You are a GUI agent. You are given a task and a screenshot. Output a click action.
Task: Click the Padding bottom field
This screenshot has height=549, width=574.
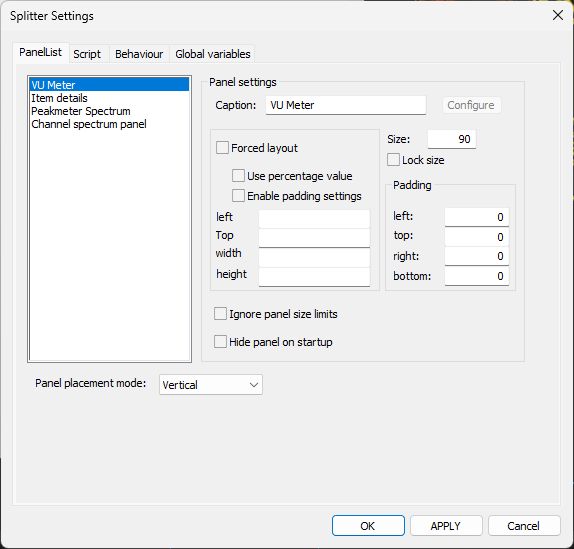click(477, 276)
